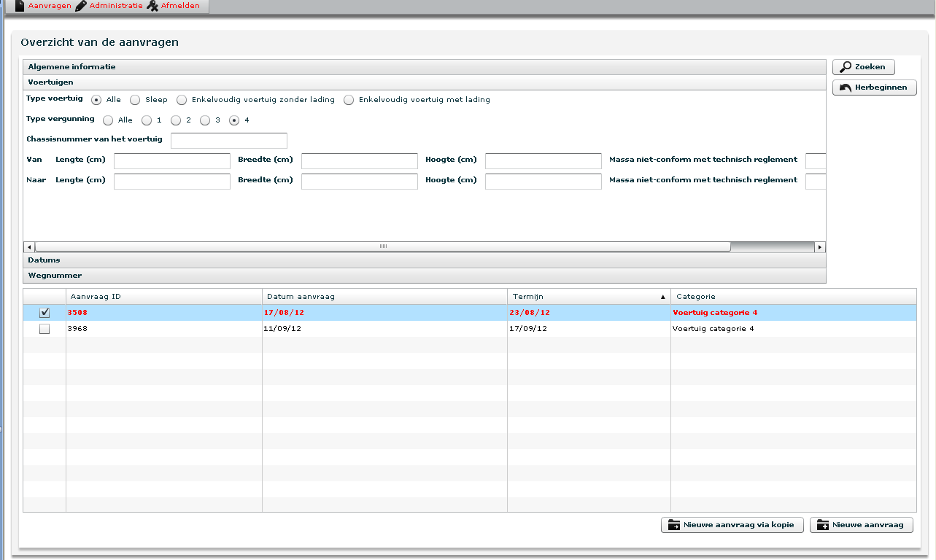Screen dimensions: 936x560
Task: Click the Termijn value 17/09/12
Action: (528, 329)
